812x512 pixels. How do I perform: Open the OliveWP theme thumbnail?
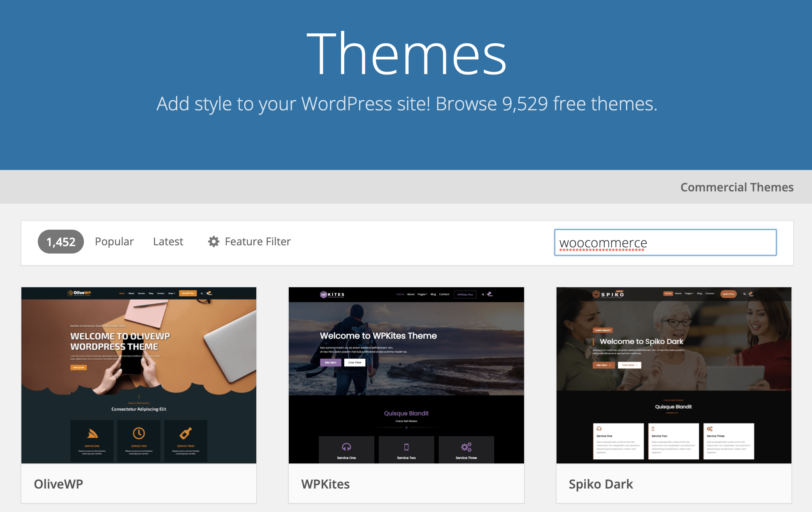click(x=139, y=375)
